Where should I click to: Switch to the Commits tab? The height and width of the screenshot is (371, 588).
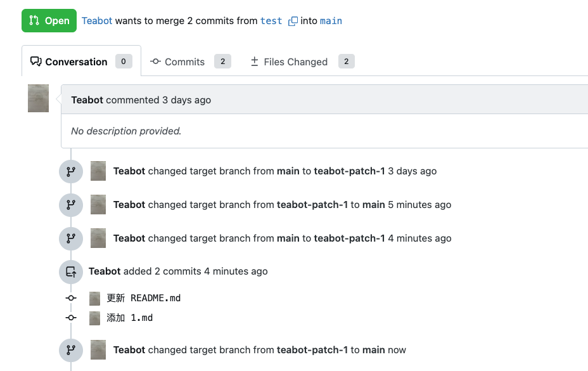[184, 62]
